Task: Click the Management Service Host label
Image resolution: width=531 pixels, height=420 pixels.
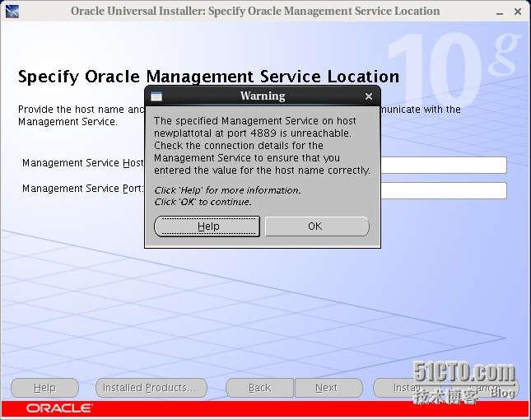Action: tap(83, 163)
